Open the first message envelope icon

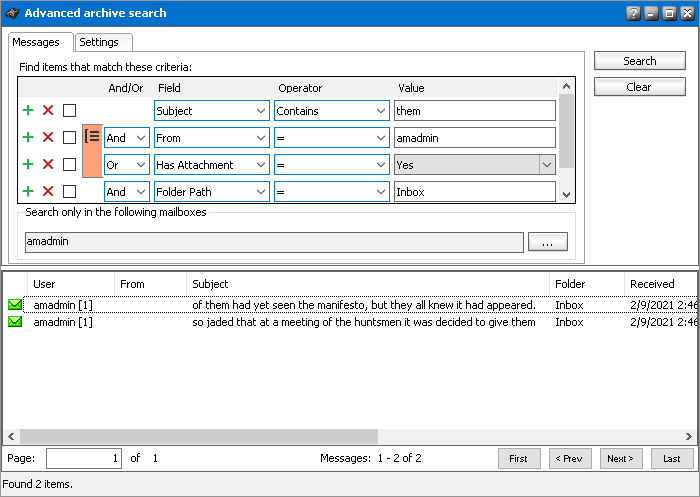click(15, 305)
